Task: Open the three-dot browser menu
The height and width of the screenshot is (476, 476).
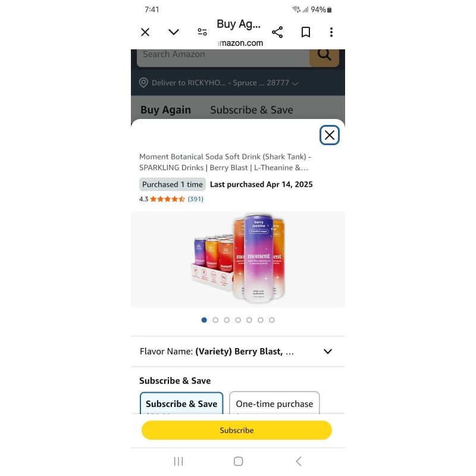Action: [x=331, y=32]
